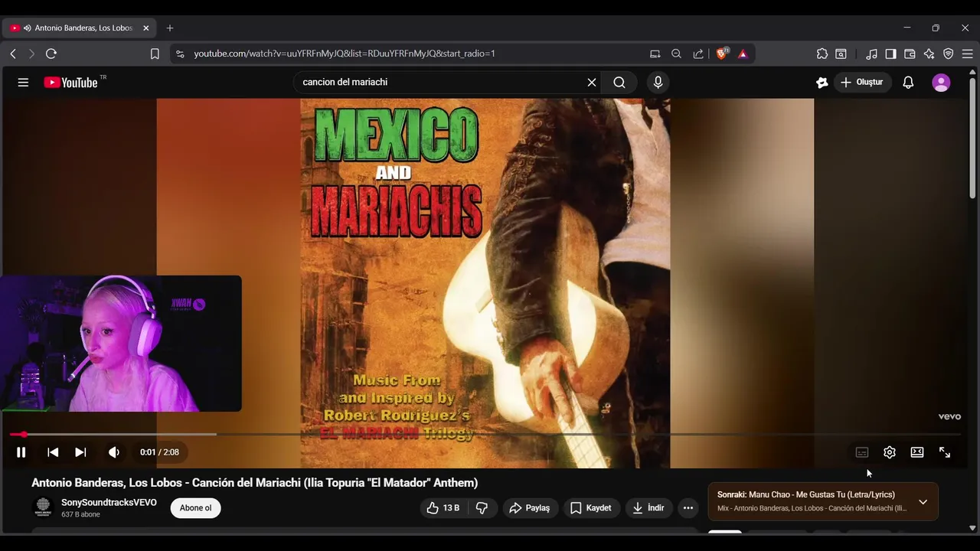Open more actions three-dot menu
980x551 pixels.
coord(688,508)
